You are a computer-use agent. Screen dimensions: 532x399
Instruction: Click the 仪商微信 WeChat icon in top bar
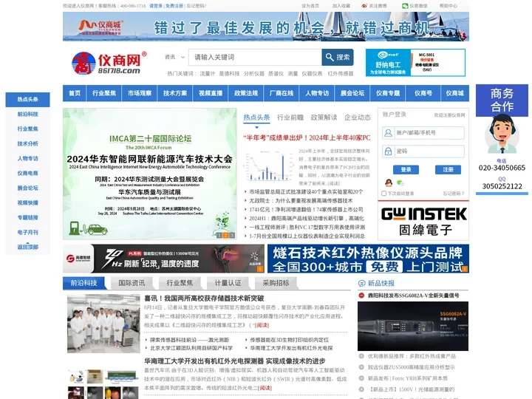[405, 6]
